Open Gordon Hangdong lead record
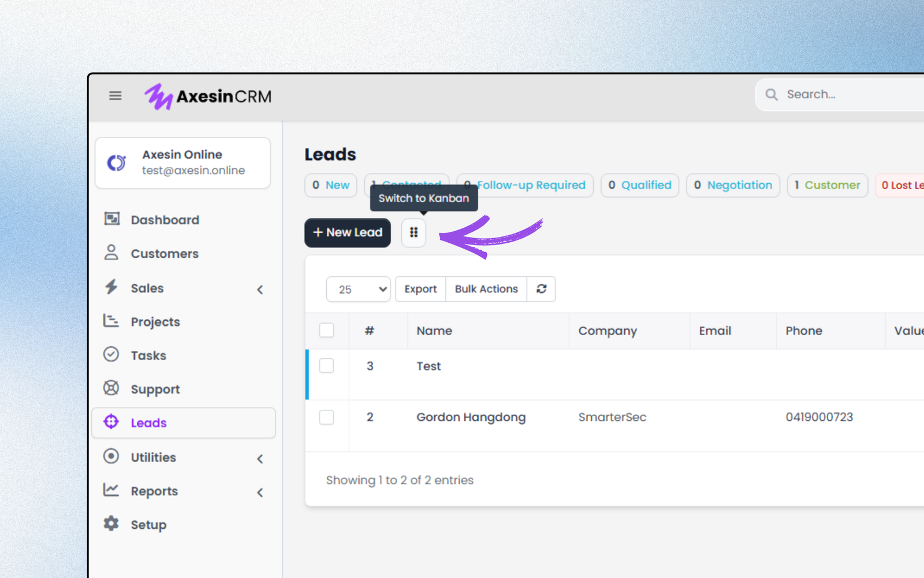924x578 pixels. (471, 417)
